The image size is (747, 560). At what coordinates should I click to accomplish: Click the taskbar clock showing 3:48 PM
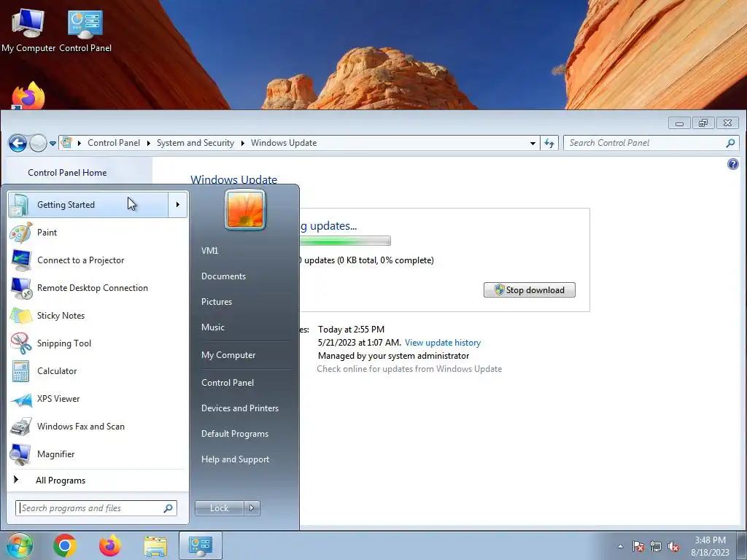[711, 540]
